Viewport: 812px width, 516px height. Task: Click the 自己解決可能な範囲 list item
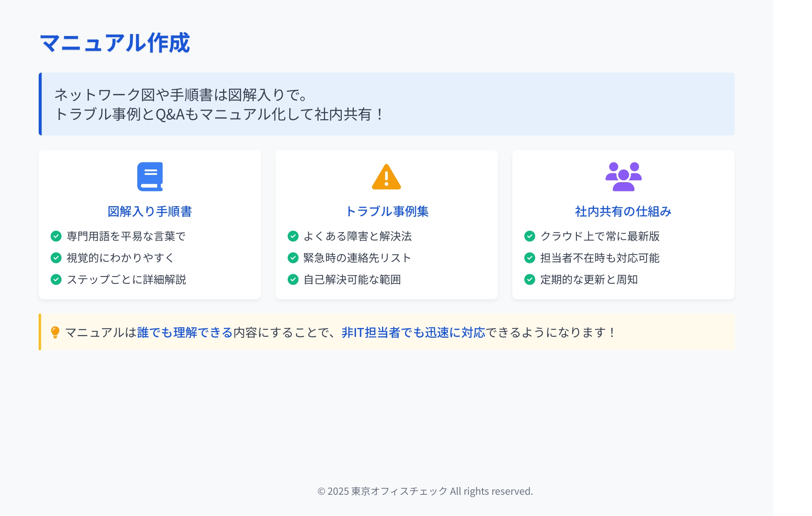click(352, 279)
